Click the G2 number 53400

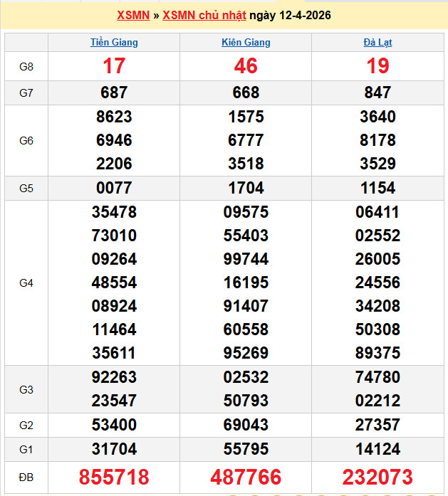tap(114, 425)
